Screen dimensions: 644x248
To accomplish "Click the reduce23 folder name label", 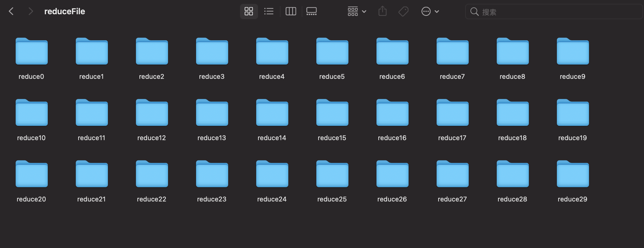I will pyautogui.click(x=212, y=199).
